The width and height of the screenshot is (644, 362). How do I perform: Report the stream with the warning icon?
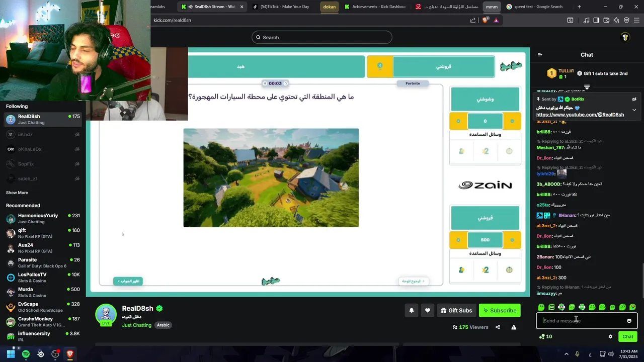click(x=514, y=327)
